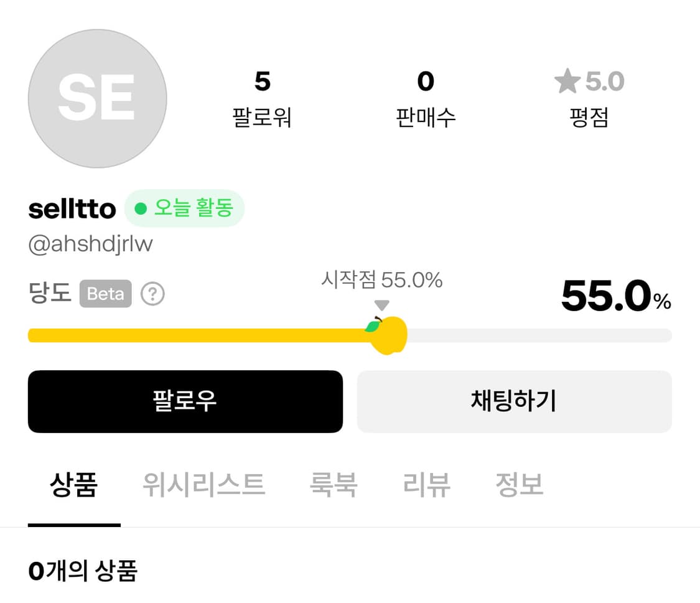Select the 정보 tab
Screen dimensions: 700x603
click(520, 485)
